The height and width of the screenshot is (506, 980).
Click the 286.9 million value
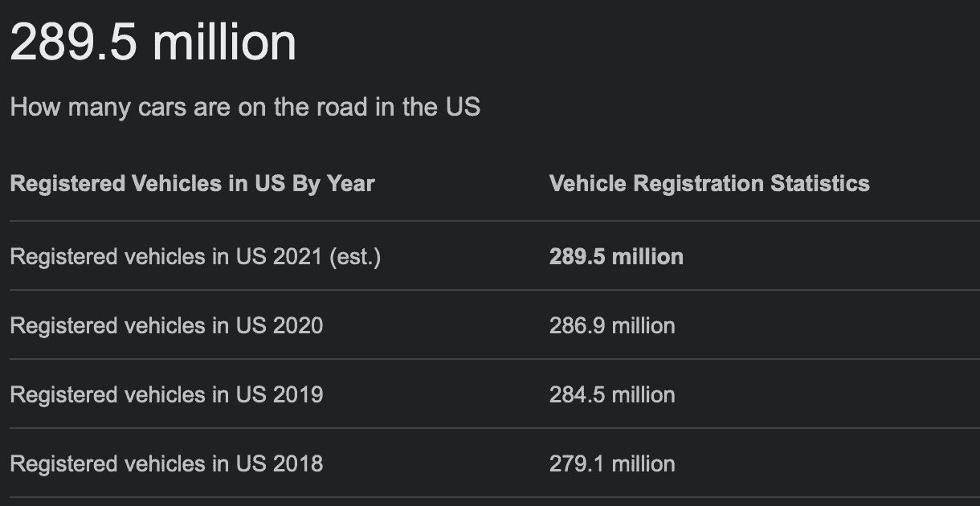[x=612, y=325]
